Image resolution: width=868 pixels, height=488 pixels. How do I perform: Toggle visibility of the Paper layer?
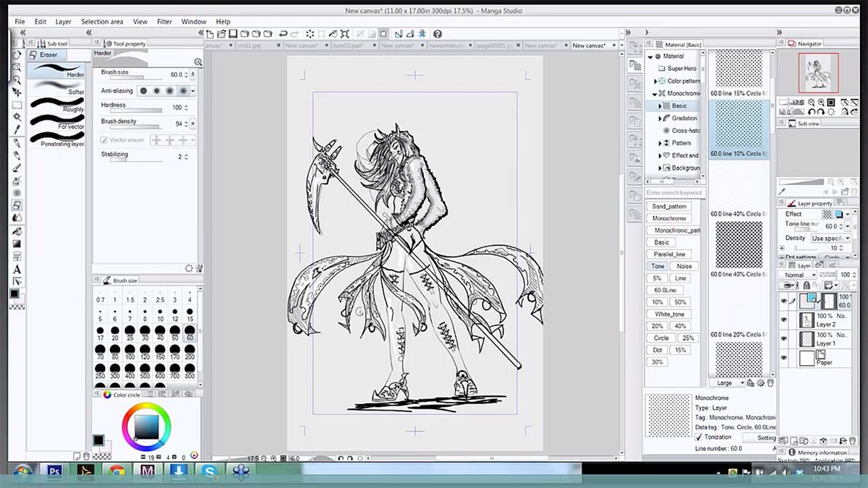tap(783, 358)
